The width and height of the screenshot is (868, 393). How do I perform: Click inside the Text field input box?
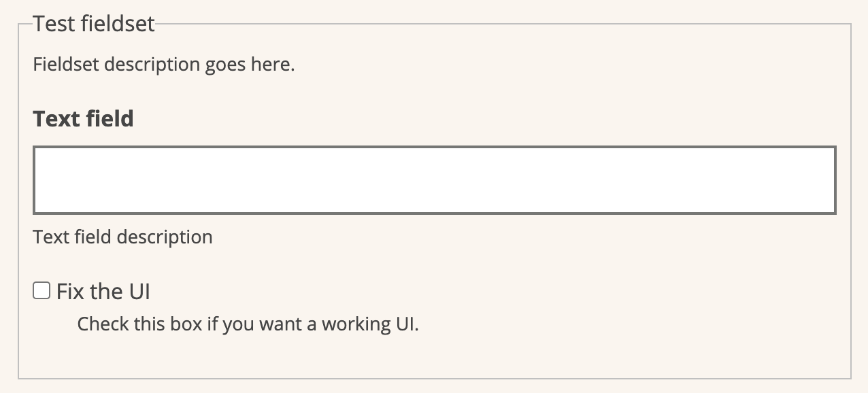click(434, 180)
